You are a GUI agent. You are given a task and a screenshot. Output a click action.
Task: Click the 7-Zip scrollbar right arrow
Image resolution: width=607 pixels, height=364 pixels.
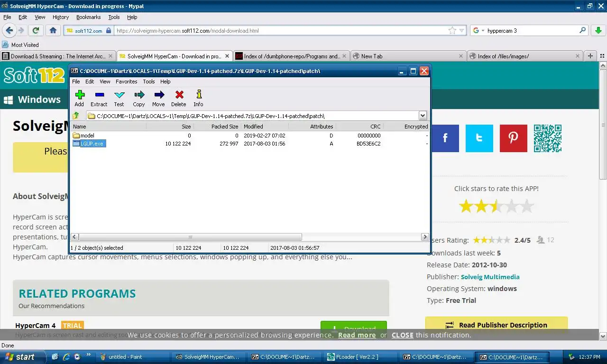pyautogui.click(x=425, y=237)
